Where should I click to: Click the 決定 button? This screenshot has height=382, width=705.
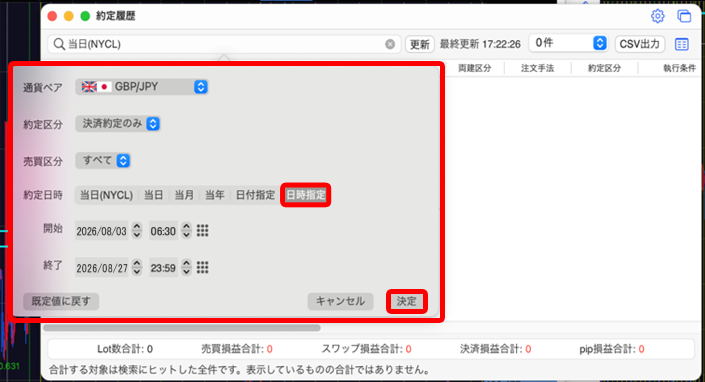(x=406, y=301)
